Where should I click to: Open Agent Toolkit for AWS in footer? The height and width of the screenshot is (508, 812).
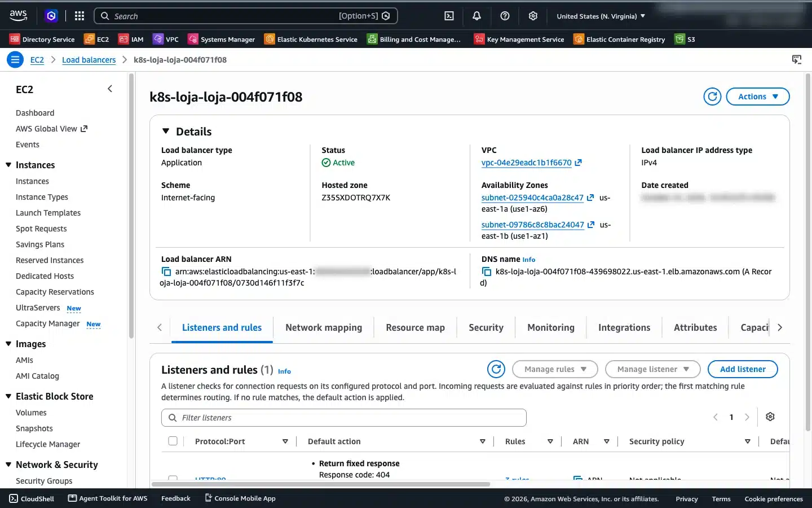108,498
